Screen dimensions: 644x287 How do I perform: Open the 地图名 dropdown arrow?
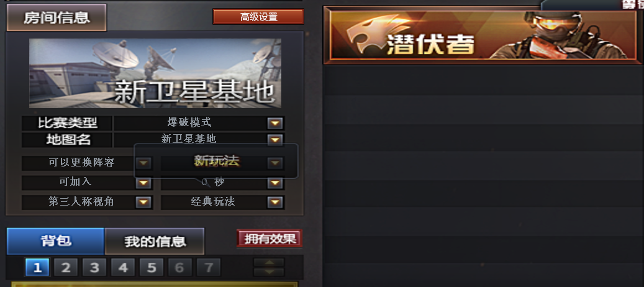274,140
